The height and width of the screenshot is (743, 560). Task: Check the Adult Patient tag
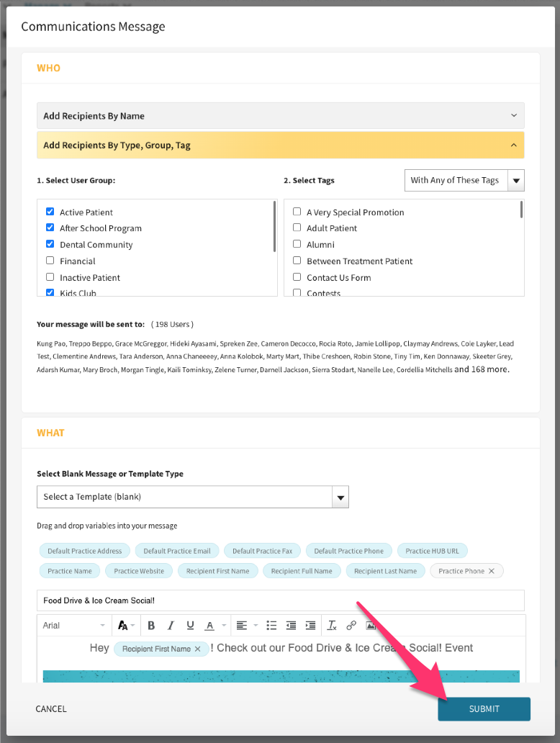(297, 228)
